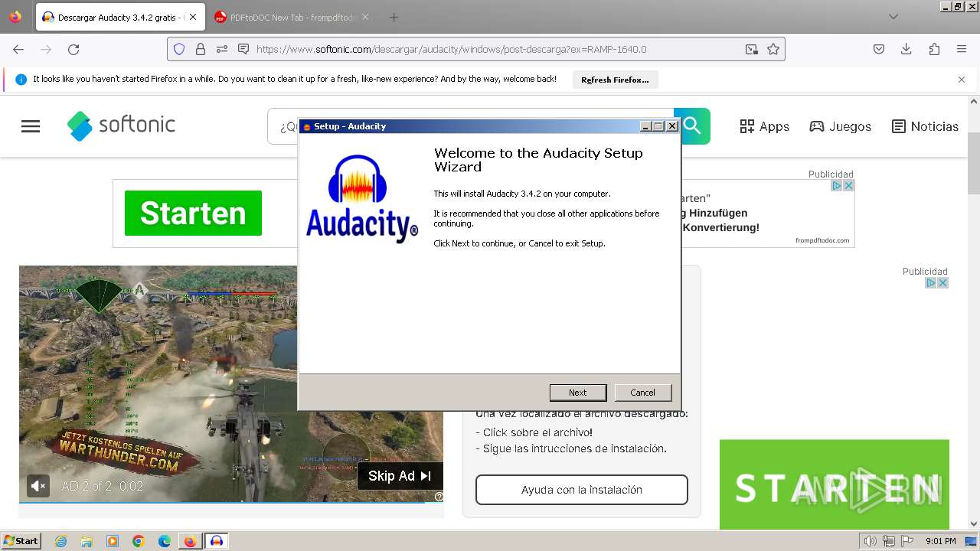
Task: Open the Pocket save icon
Action: tap(879, 49)
